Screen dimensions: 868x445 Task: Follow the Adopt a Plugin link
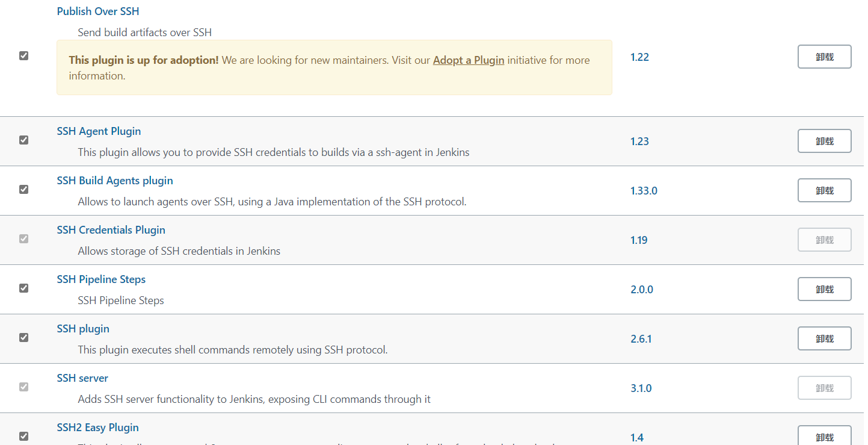(x=469, y=60)
